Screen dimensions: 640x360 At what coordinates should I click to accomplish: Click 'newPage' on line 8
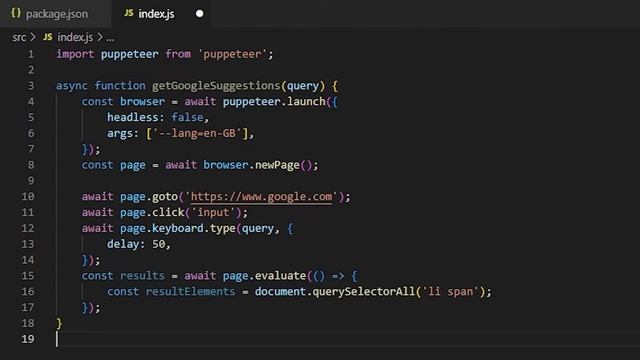click(277, 165)
